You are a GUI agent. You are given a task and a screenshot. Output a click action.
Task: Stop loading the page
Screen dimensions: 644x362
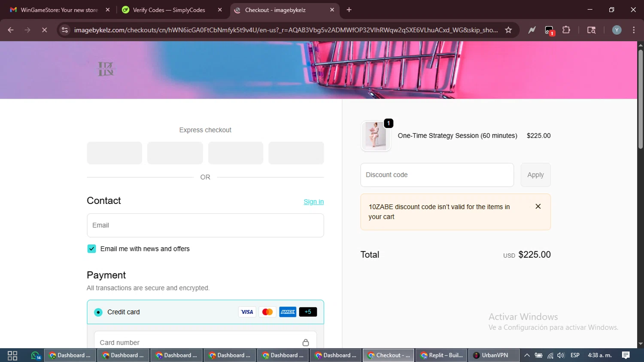pyautogui.click(x=44, y=30)
